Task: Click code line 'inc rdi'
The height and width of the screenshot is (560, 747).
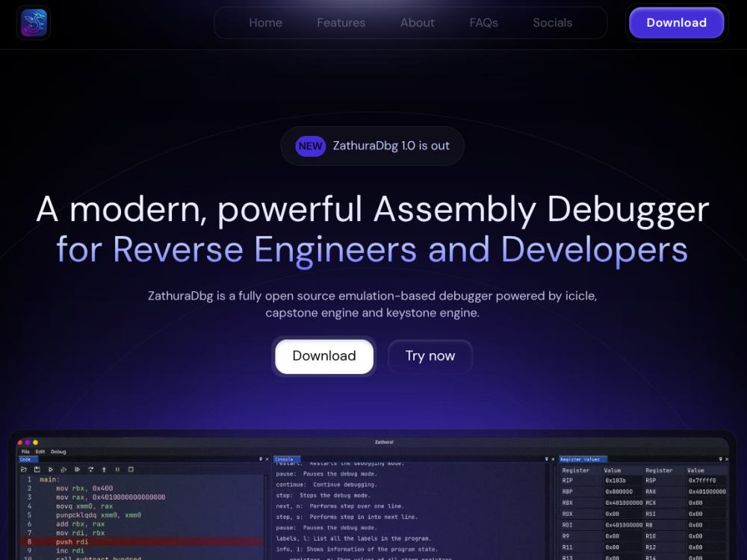Action: 70,550
